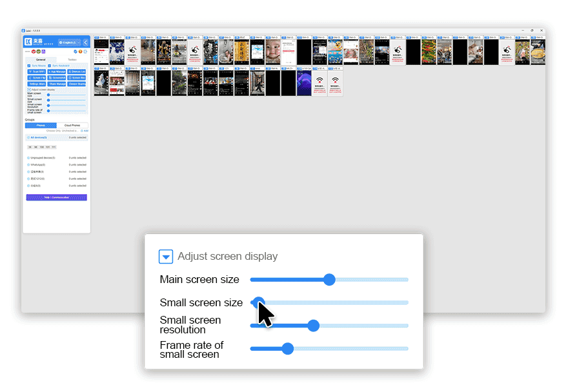Collapse Adjust screen display in the enlarged popup
The width and height of the screenshot is (568, 392).
(166, 257)
